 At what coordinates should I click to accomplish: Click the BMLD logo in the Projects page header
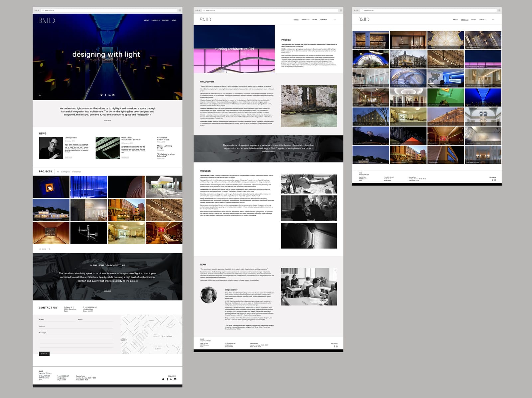(x=364, y=19)
